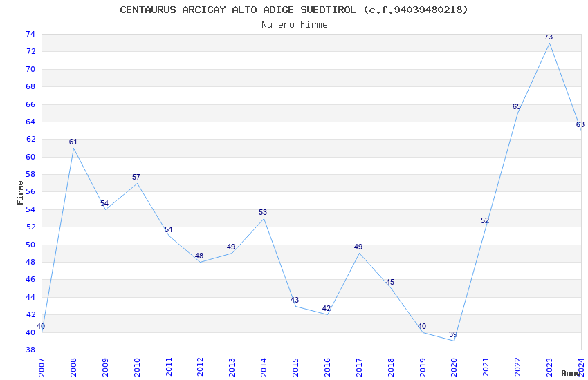Click x-axis year label 2012
This screenshot has height=380, width=588.
coord(201,368)
